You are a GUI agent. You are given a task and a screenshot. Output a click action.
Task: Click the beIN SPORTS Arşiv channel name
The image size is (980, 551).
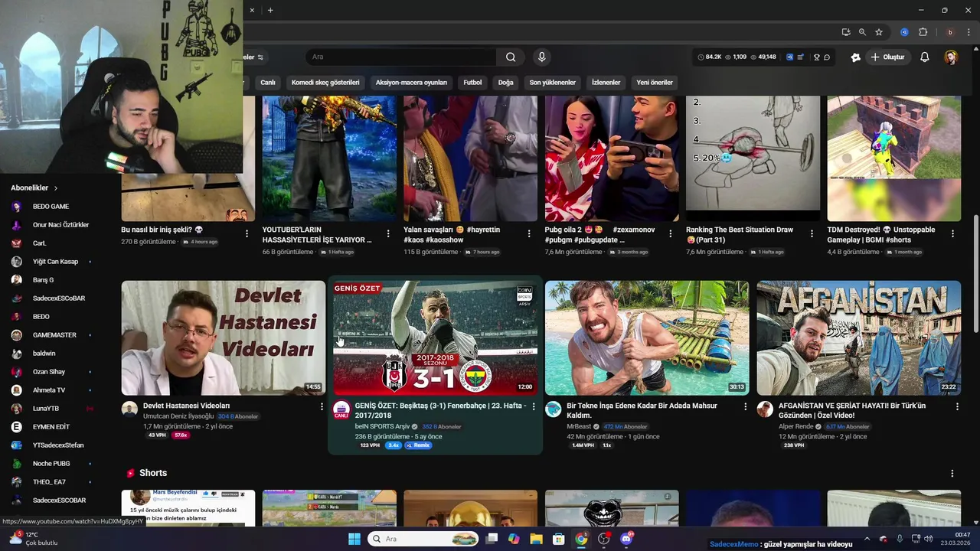click(x=382, y=426)
